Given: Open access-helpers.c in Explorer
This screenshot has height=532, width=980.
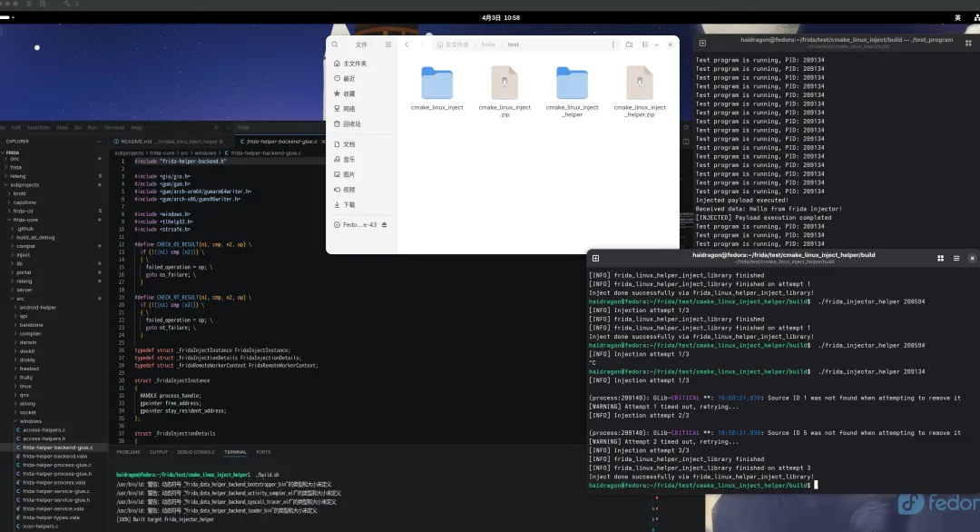Looking at the screenshot, I should pyautogui.click(x=44, y=430).
